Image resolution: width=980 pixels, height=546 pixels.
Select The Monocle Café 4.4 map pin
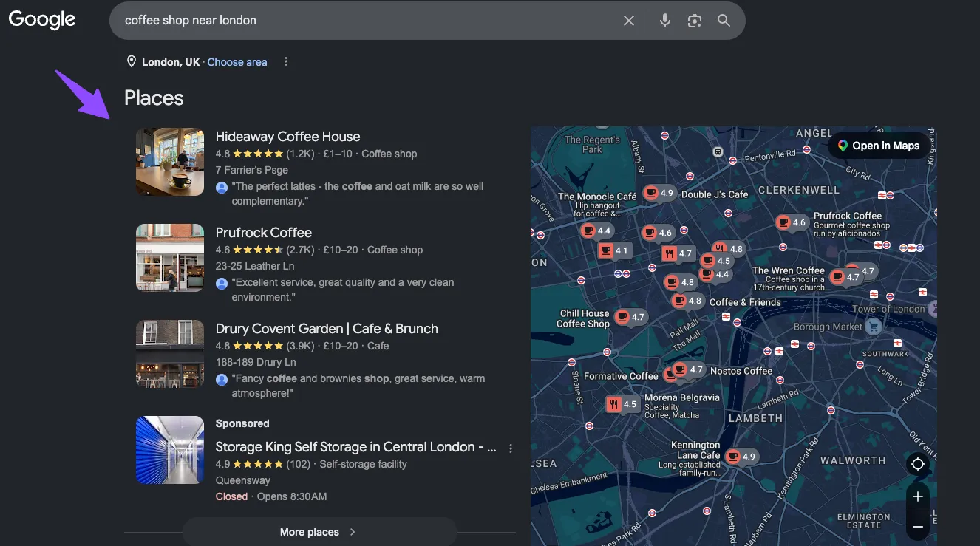tap(596, 231)
